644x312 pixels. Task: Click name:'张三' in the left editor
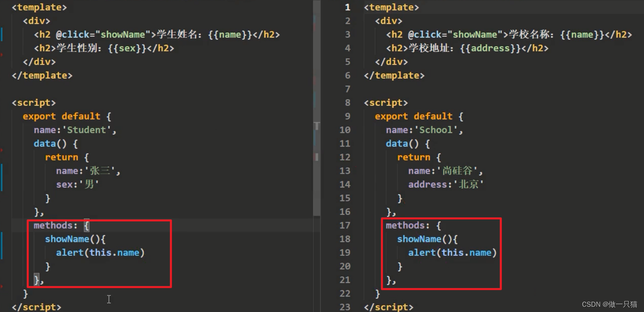click(x=88, y=171)
